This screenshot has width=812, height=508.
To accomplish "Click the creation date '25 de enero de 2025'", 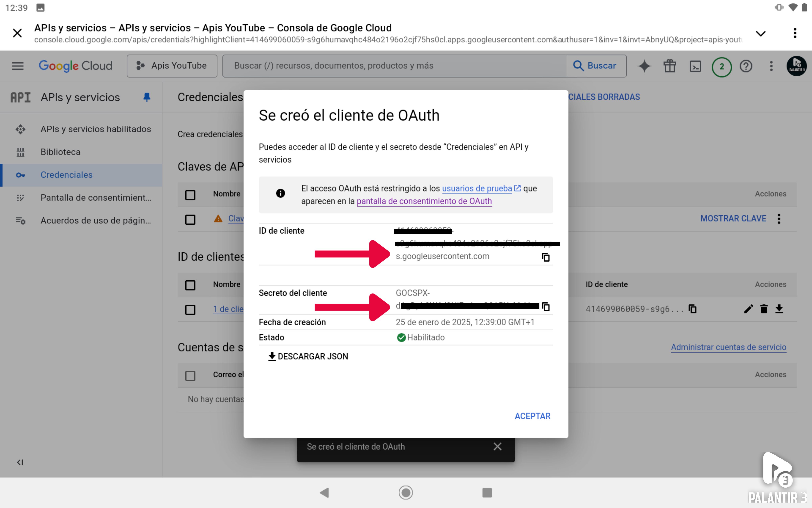I will 433,322.
